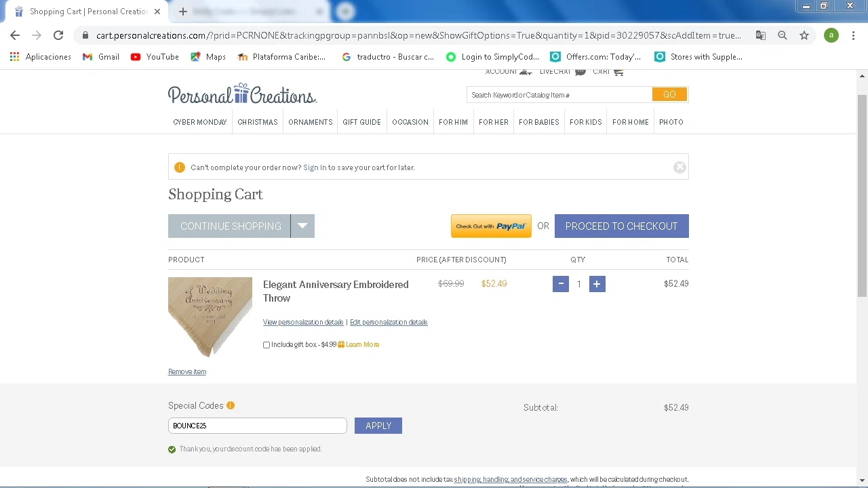Open the Stores with Supple bookmark
Image resolution: width=868 pixels, height=488 pixels.
(698, 57)
